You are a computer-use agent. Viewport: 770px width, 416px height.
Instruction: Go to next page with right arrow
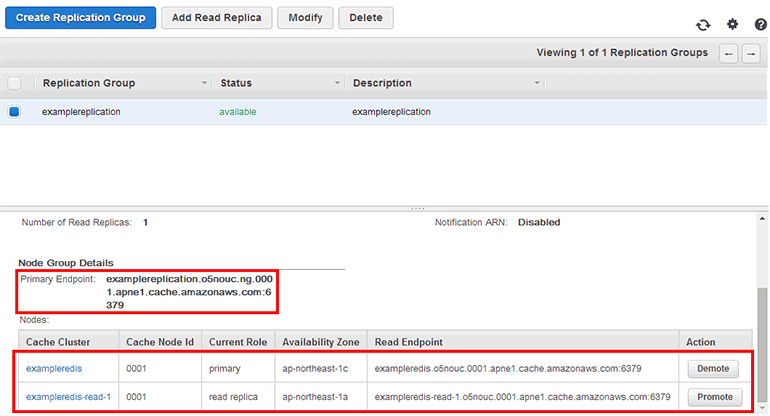(x=751, y=53)
